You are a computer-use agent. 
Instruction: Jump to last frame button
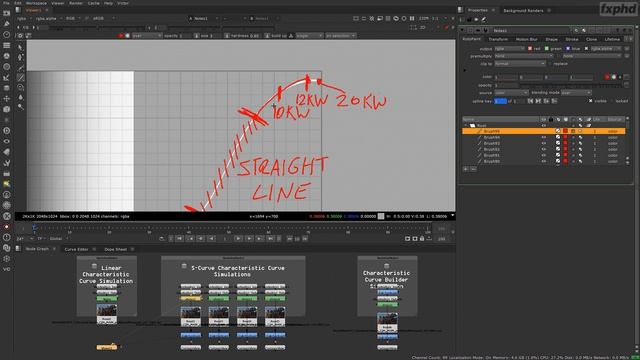270,238
